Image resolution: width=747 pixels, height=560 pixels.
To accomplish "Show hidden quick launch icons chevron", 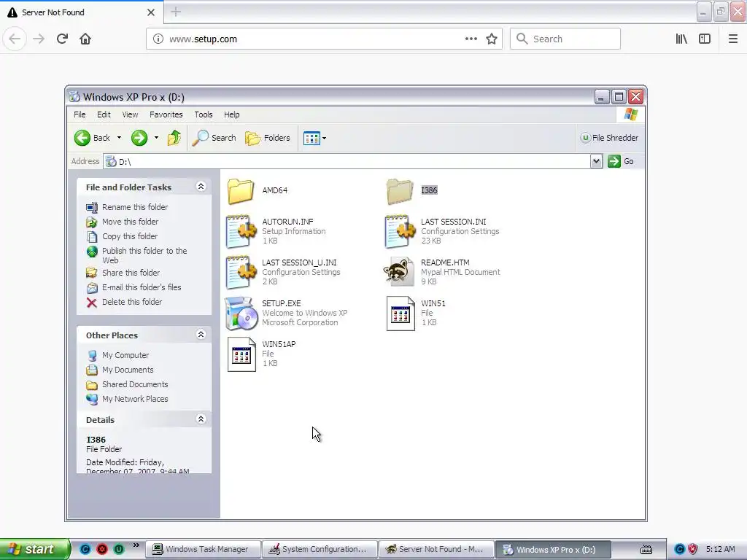I will coord(136,545).
